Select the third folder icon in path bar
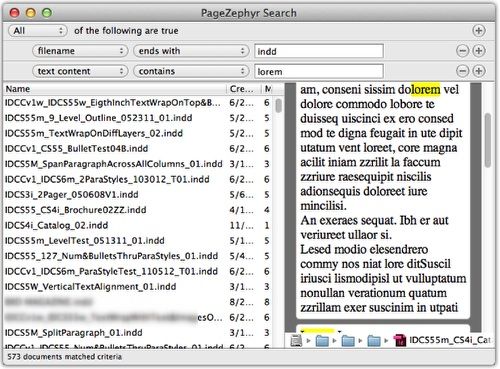 [x=374, y=341]
